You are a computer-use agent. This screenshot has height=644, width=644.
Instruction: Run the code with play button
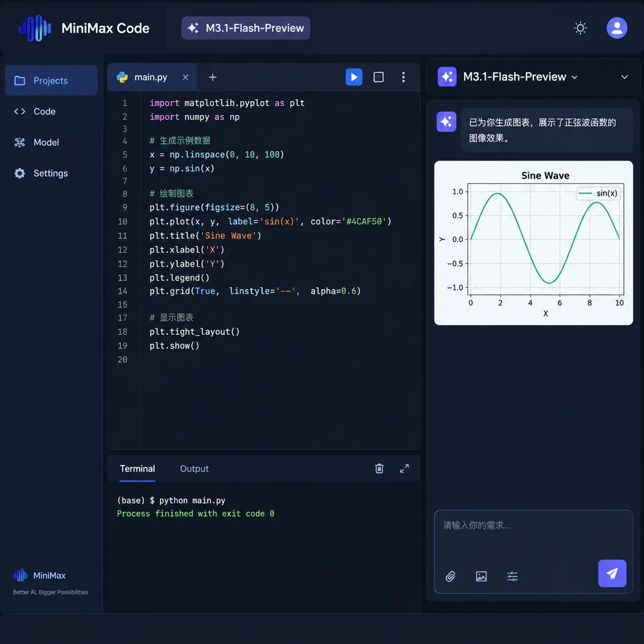coord(353,77)
